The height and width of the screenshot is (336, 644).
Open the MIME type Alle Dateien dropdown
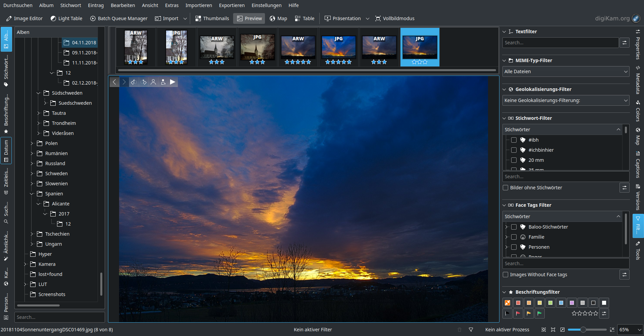click(566, 71)
